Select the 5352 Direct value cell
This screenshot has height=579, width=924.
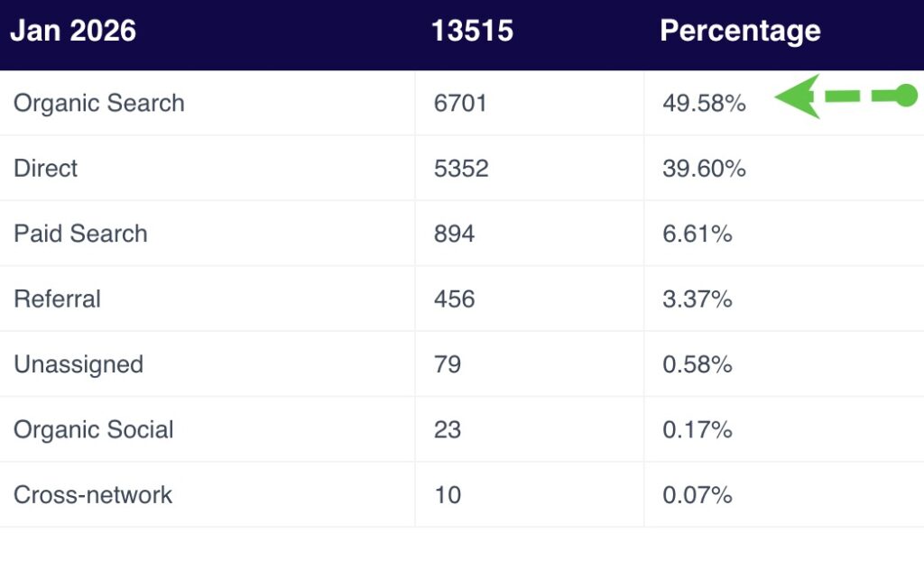pyautogui.click(x=461, y=169)
